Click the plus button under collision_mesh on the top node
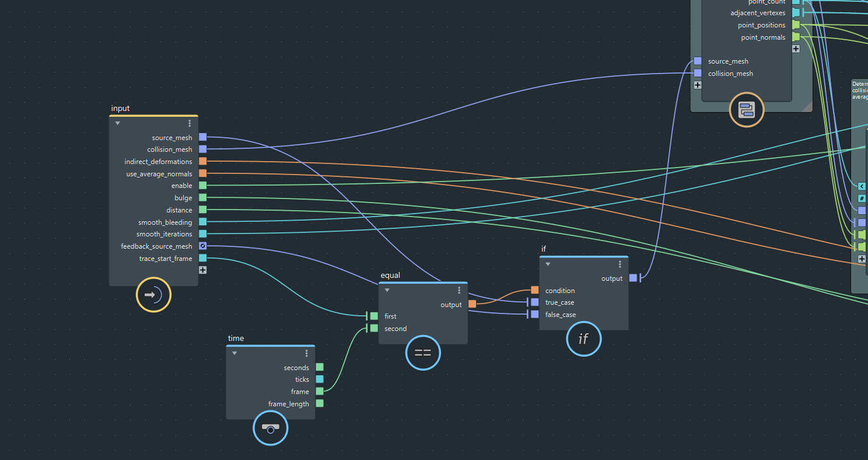The image size is (868, 460). 697,85
